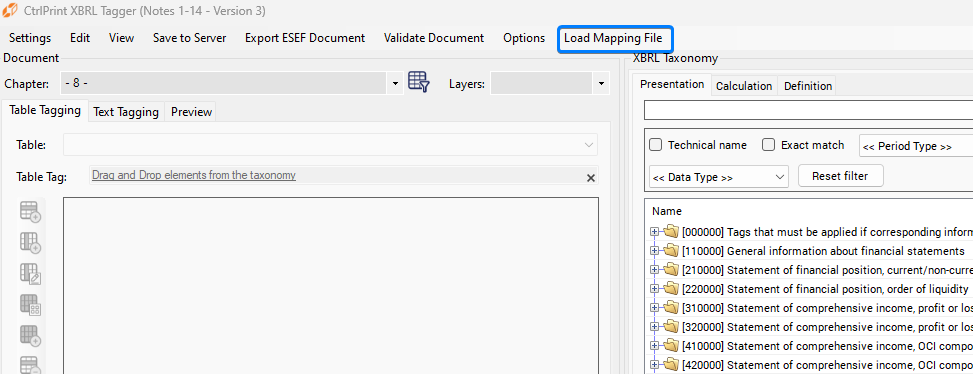Expand the [110000] General information folder

(x=654, y=251)
